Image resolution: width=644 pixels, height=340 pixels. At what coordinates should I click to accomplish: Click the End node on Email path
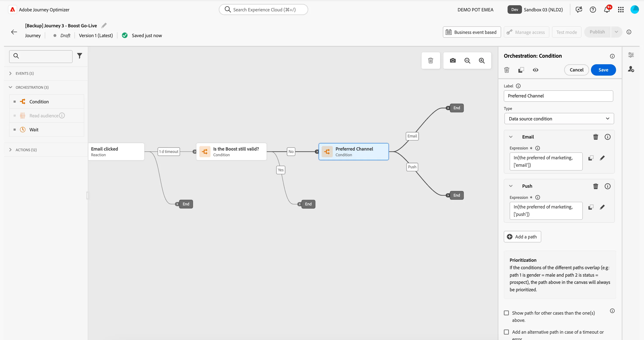point(456,108)
